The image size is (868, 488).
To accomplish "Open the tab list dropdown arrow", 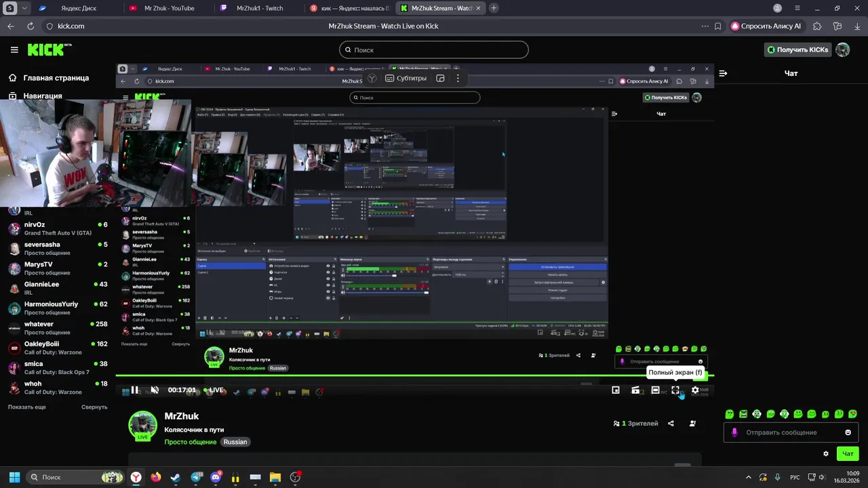I will (25, 8).
